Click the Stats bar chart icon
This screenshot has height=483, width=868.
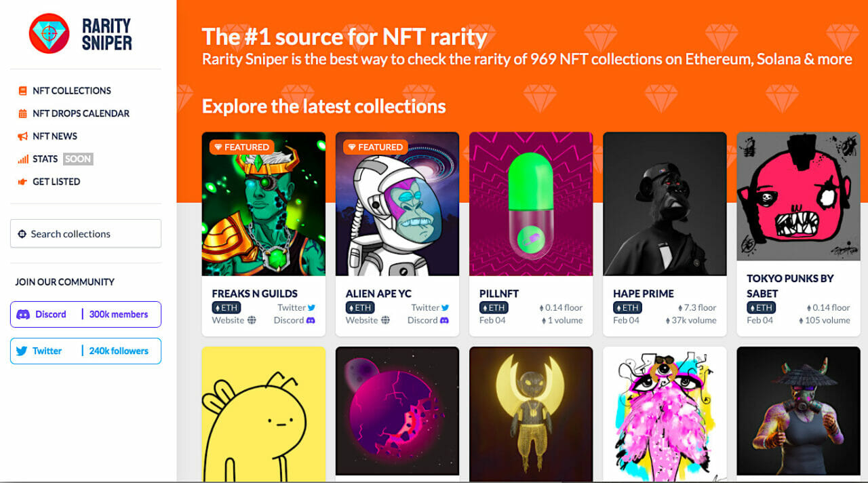point(23,159)
